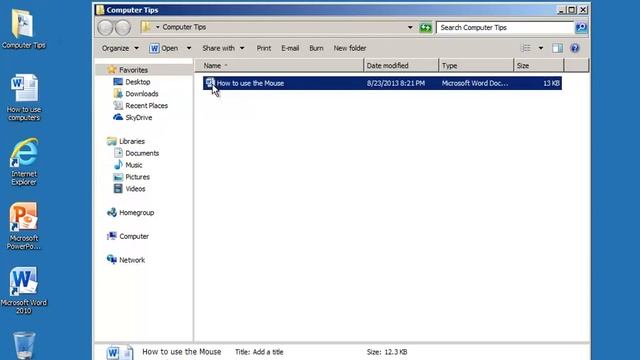
Task: Click Computer Tips in the address bar
Action: tap(184, 27)
